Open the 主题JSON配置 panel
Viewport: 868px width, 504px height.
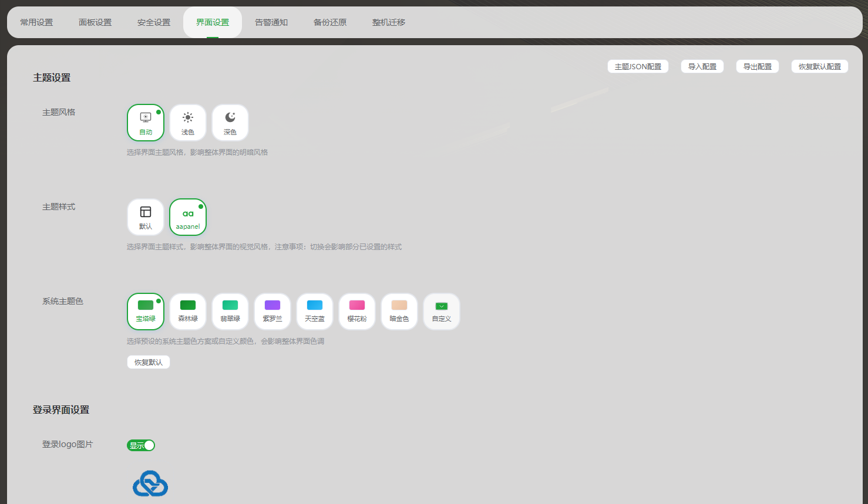coord(638,66)
